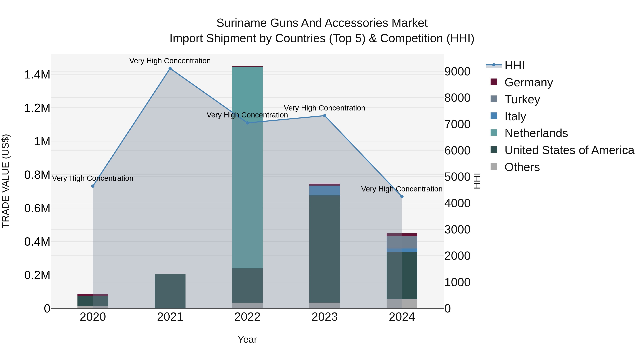644x362 pixels.
Task: Select the 2023 HHI line marker
Action: [325, 116]
